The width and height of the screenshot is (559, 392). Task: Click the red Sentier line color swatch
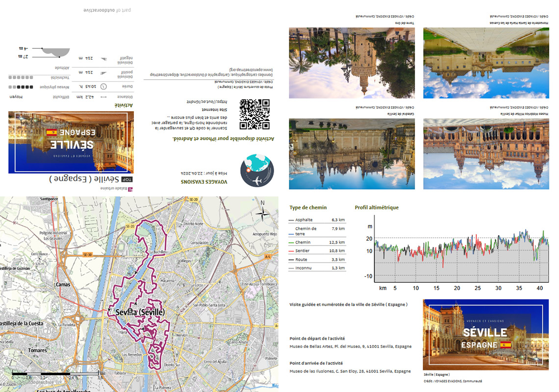(291, 251)
